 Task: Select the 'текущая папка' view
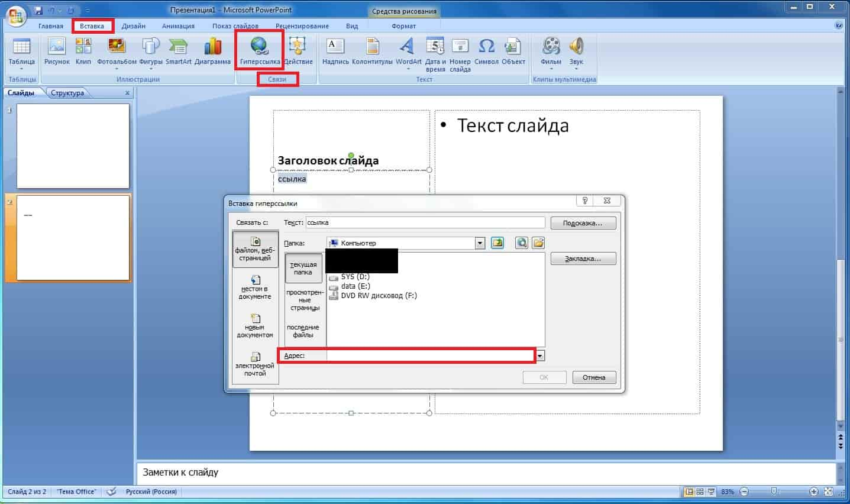303,268
